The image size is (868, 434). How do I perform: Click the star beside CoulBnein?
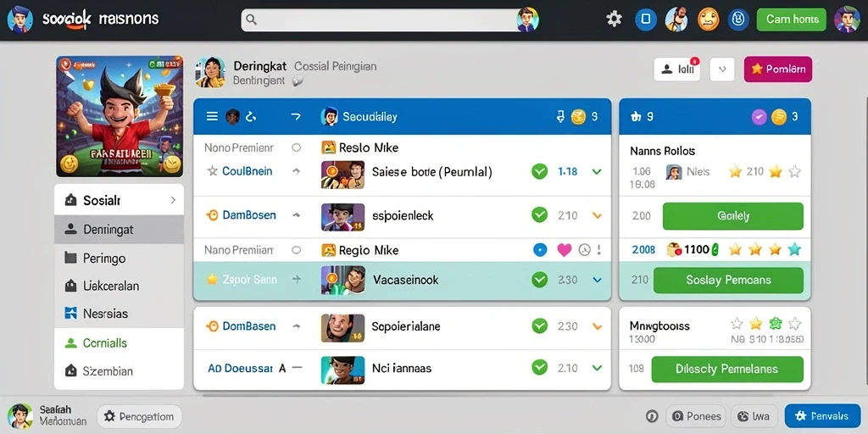[212, 171]
